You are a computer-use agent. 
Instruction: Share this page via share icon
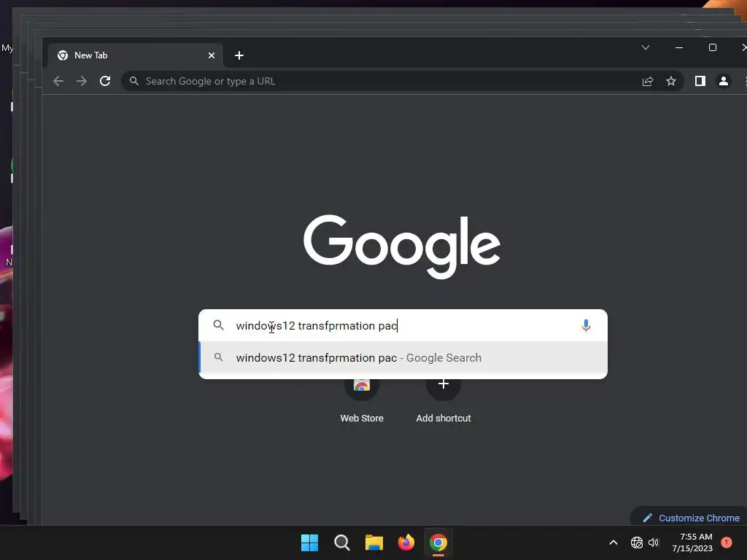[648, 82]
